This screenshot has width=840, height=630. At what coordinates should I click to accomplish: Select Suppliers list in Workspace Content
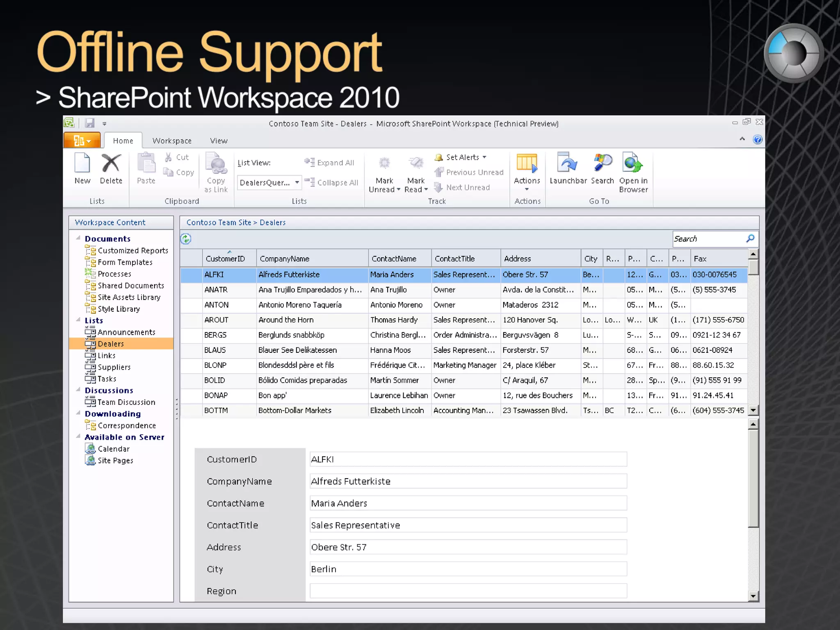click(x=114, y=367)
